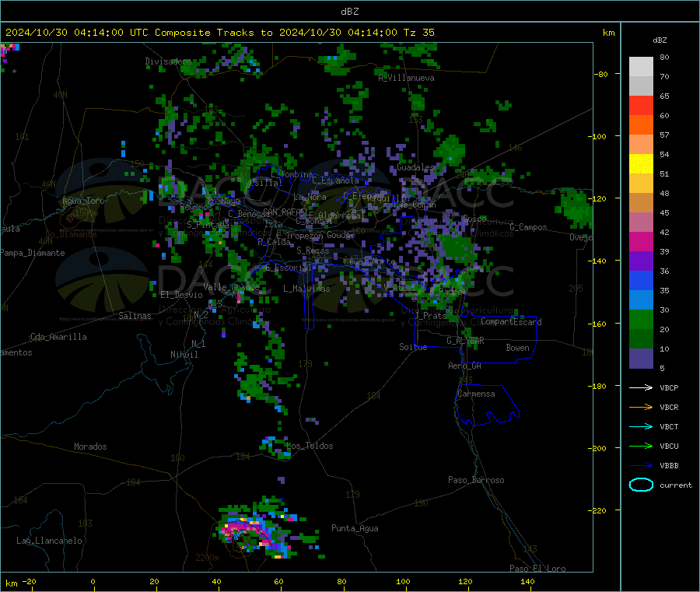700x592 pixels.
Task: Click the dBZ title at top center
Action: point(349,12)
